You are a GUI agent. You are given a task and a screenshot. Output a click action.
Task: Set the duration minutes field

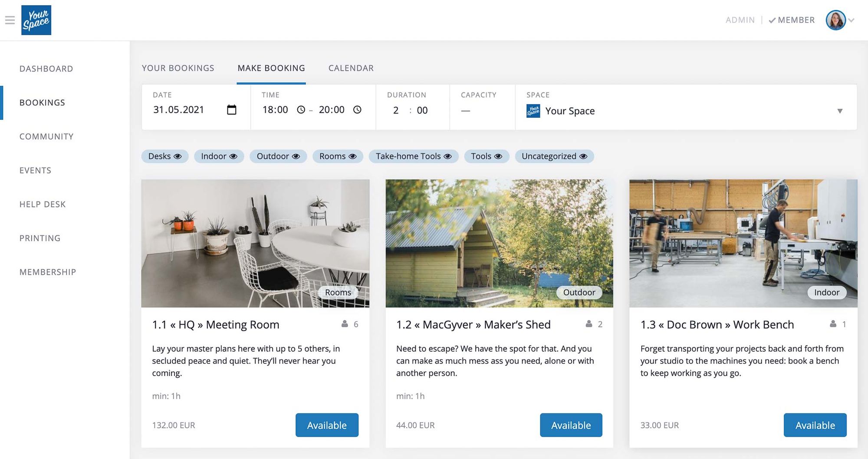[422, 110]
